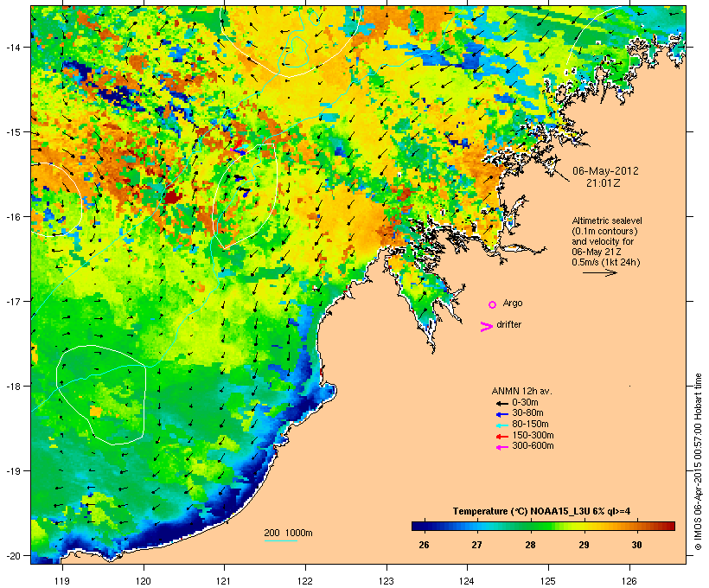Click the latitude label -16
709x588 pixels.
coord(13,217)
